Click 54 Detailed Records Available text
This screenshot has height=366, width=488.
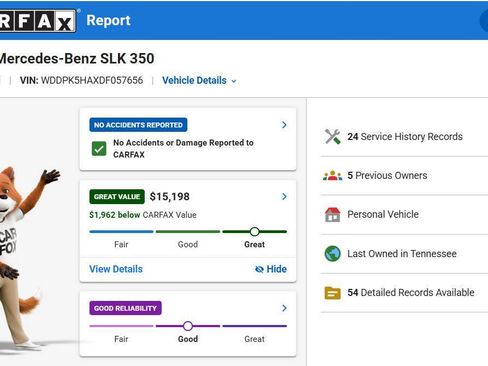point(411,293)
